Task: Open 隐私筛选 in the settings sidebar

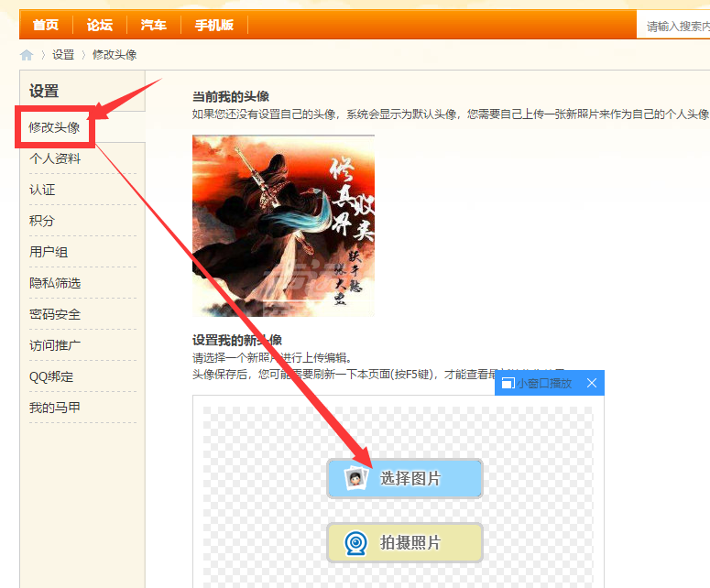Action: (x=55, y=283)
